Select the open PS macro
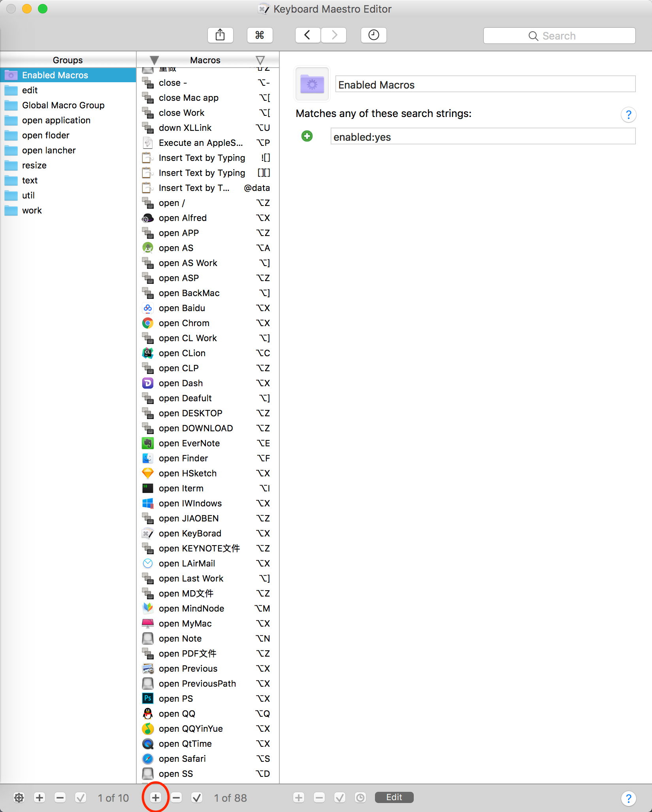Viewport: 652px width, 812px height. click(208, 699)
